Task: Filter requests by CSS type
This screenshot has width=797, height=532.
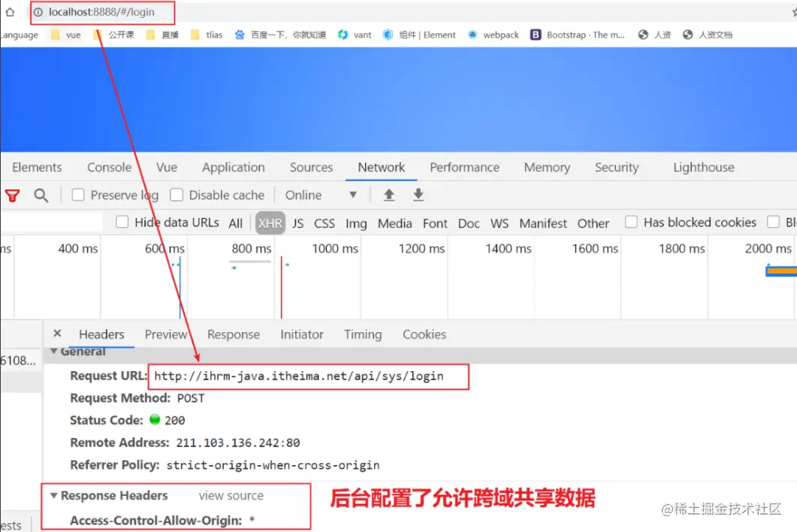Action: pyautogui.click(x=325, y=223)
